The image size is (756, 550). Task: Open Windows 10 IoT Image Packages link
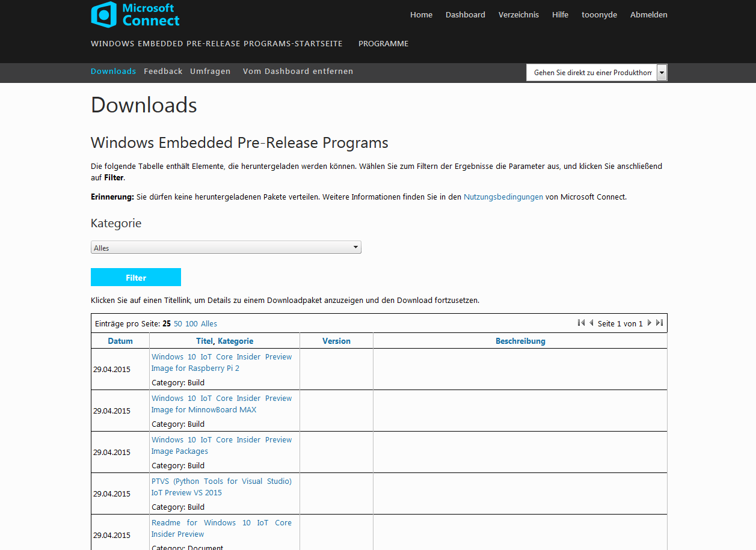click(x=221, y=445)
